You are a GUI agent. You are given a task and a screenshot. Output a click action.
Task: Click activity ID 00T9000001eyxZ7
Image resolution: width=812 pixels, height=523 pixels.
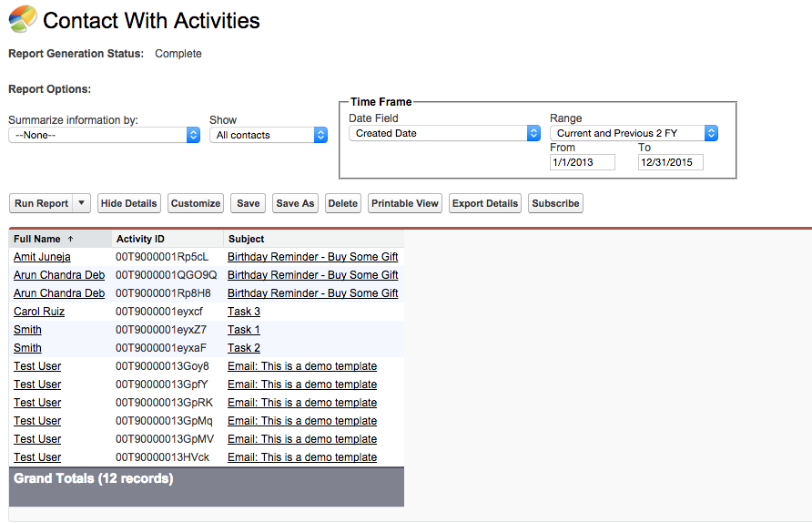161,330
